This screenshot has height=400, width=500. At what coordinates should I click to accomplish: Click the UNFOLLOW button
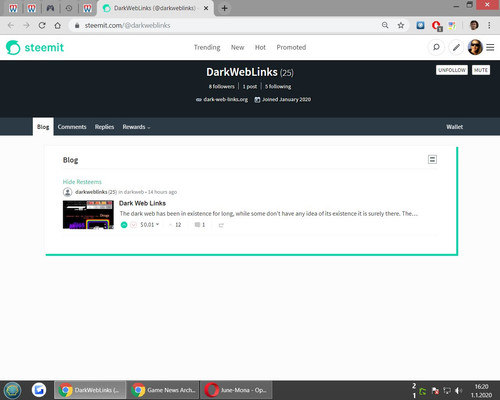tap(452, 70)
